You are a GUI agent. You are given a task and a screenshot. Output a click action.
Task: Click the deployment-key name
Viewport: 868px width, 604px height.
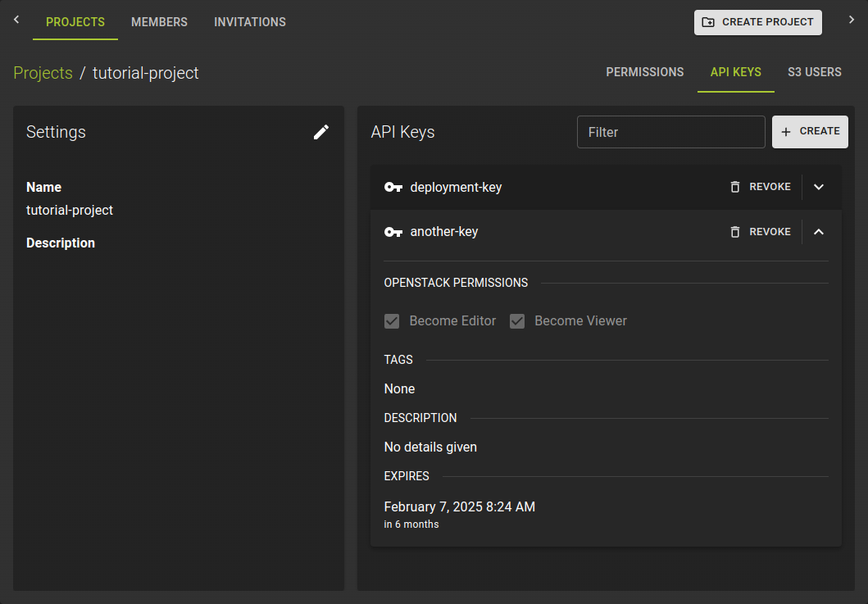pos(457,187)
